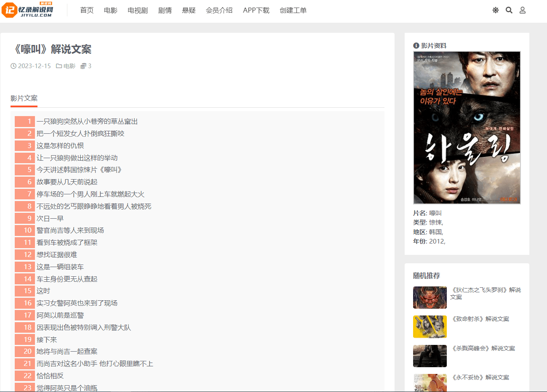This screenshot has height=392, width=547.
Task: Click 狄仁杰之飞头罗刹 thumbnail image
Action: pyautogui.click(x=430, y=297)
